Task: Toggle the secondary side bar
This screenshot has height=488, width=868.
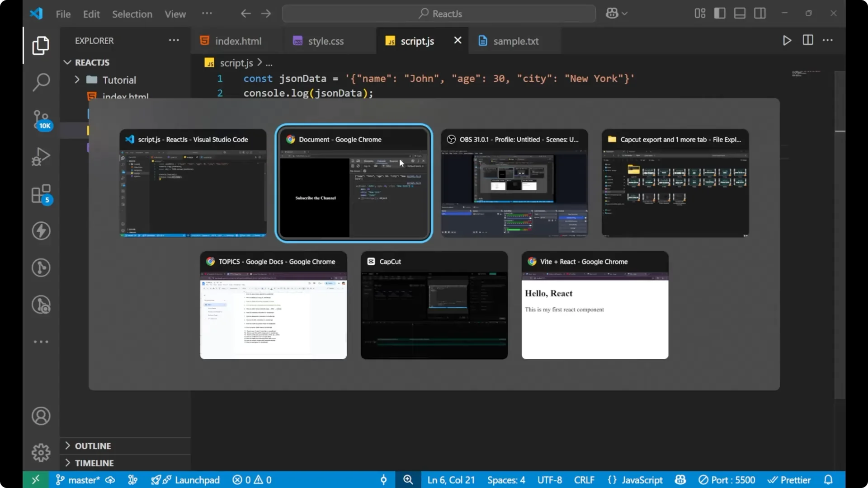Action: click(760, 13)
